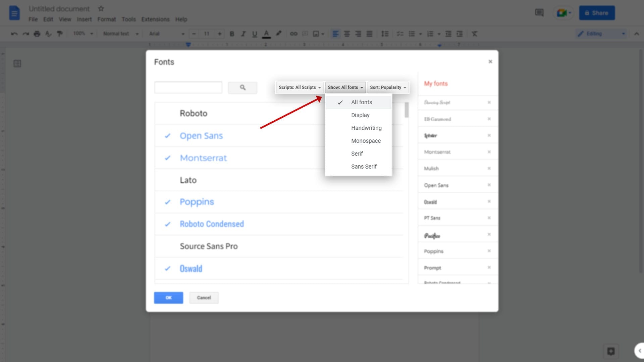Click the Bold formatting icon
This screenshot has height=362, width=644.
(x=231, y=34)
